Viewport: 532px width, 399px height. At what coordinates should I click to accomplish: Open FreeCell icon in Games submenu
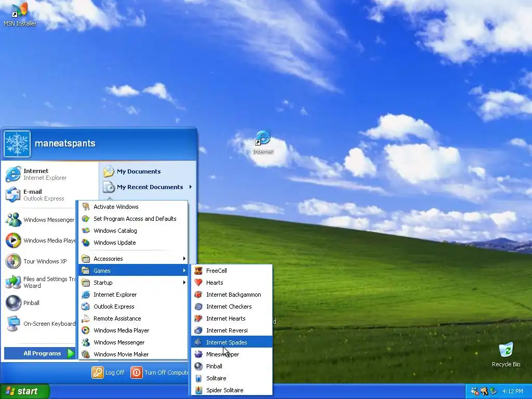tap(198, 271)
